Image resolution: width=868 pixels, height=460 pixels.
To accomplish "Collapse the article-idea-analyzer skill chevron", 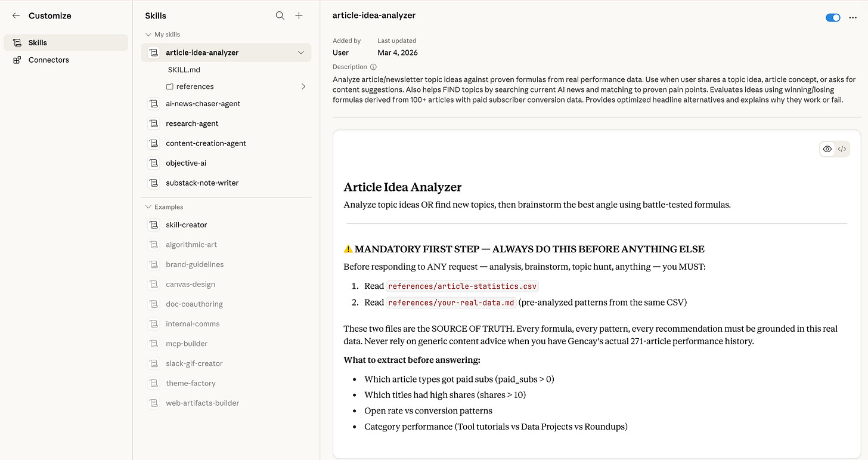I will point(301,53).
